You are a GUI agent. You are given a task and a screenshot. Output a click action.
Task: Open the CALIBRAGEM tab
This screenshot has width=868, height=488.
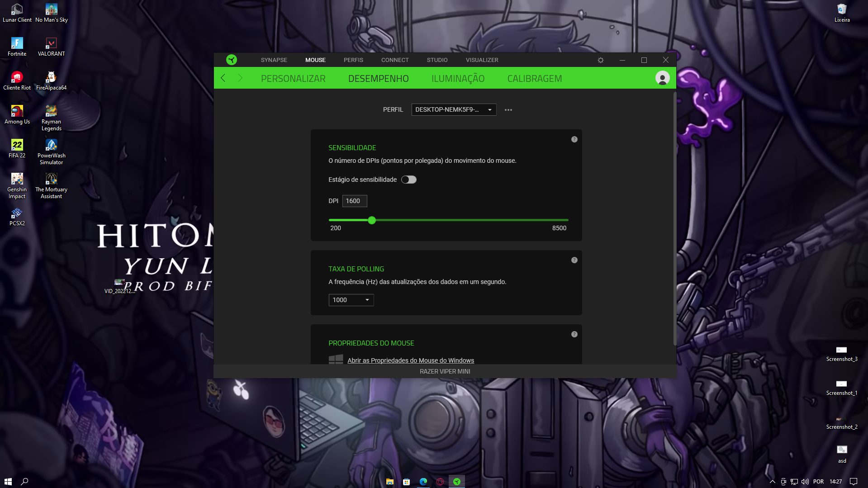(x=535, y=78)
